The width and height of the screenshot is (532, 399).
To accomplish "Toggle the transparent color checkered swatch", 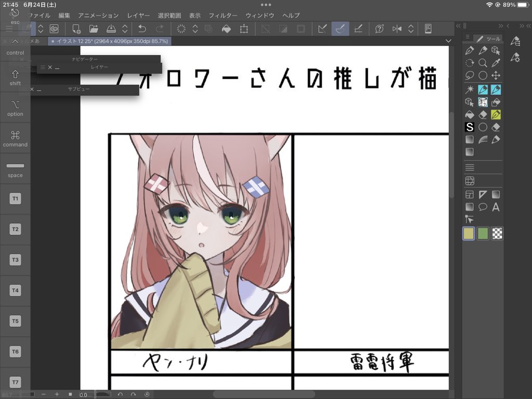I will click(497, 233).
